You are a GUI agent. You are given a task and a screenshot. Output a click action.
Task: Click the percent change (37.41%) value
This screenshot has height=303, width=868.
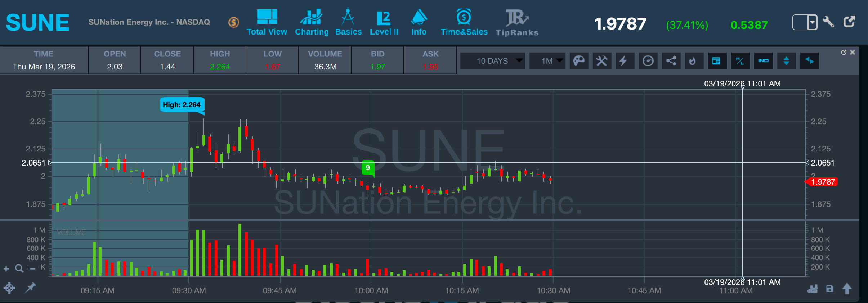687,25
